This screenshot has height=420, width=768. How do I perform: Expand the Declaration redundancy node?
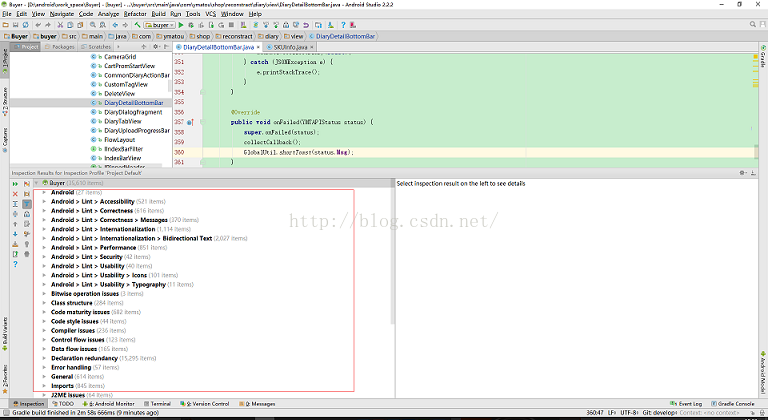[44, 358]
